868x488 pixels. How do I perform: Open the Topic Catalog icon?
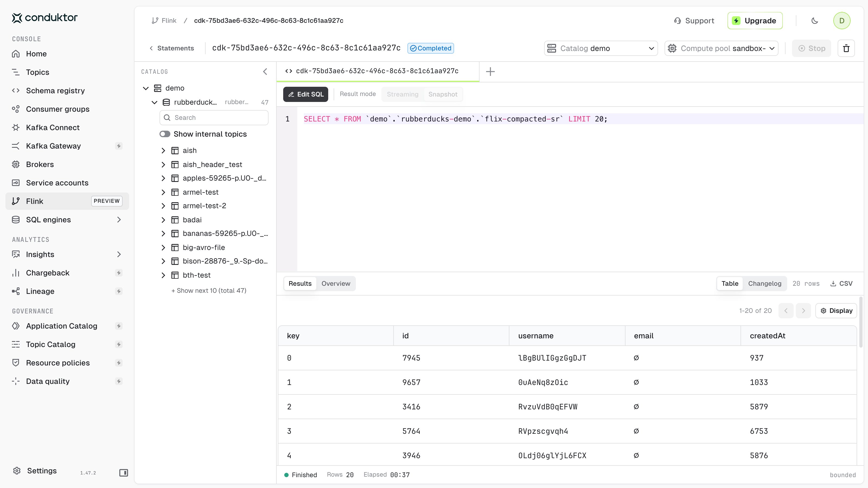[x=16, y=345]
